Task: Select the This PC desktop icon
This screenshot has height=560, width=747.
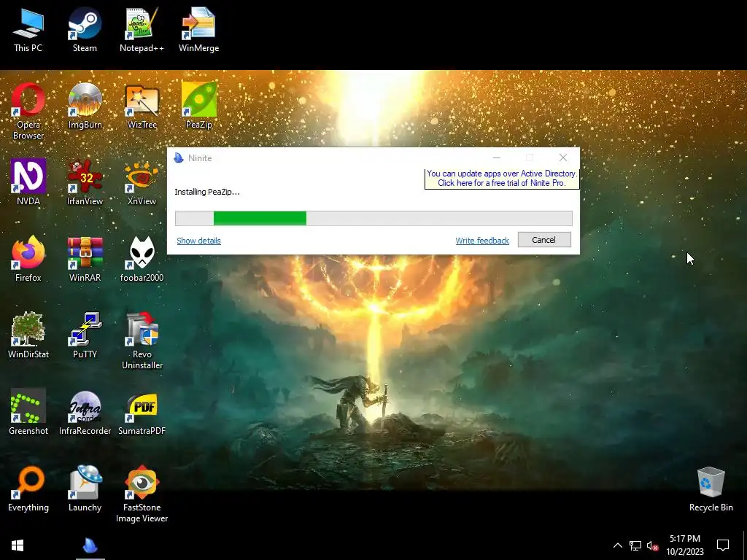Action: [x=28, y=28]
